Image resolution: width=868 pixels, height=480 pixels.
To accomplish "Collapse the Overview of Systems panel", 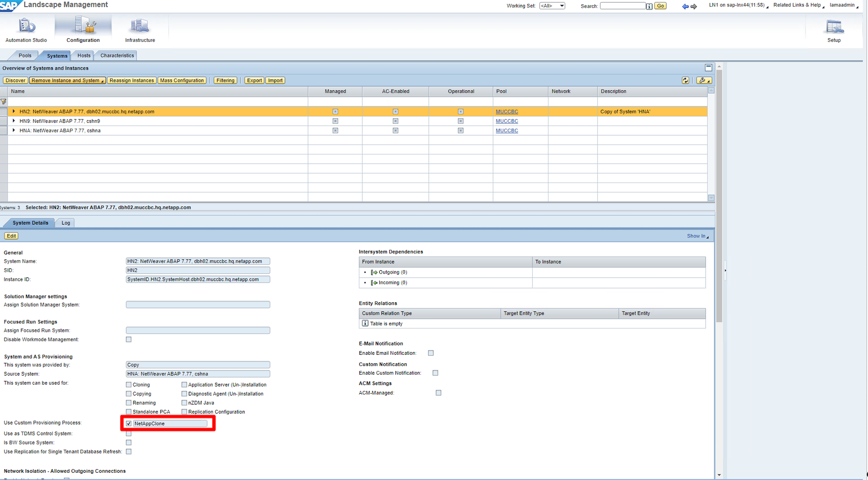I will [x=708, y=68].
